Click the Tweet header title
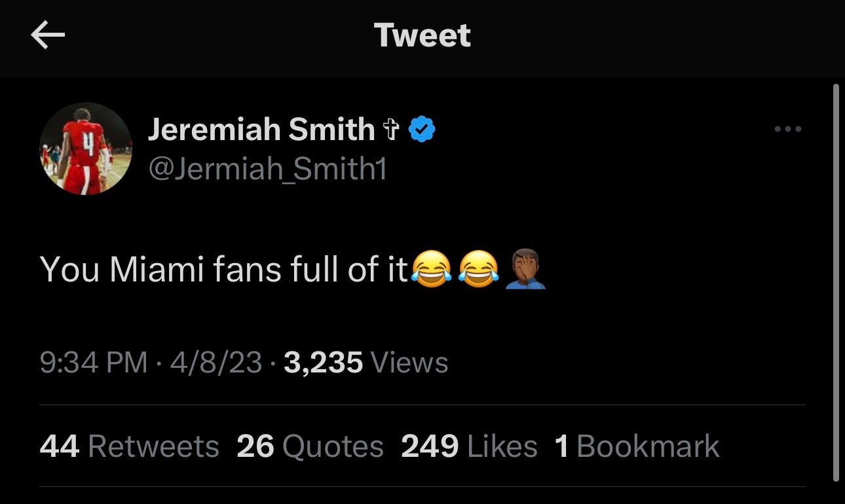This screenshot has height=504, width=845. pos(422,36)
